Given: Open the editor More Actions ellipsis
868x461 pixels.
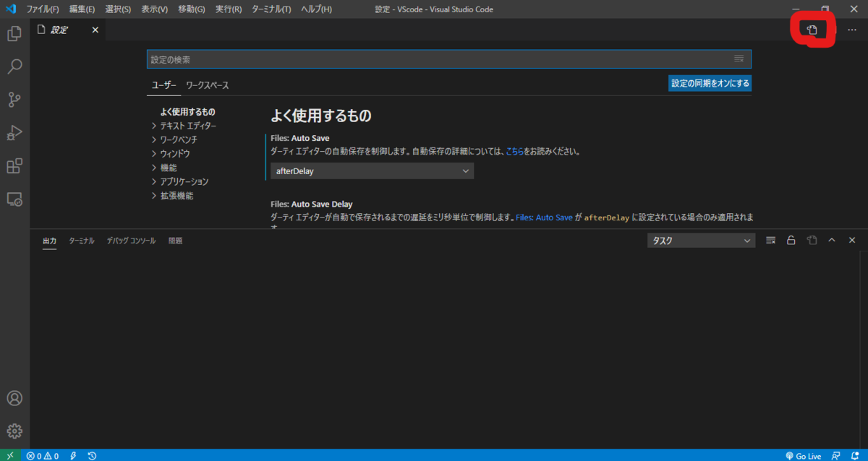Looking at the screenshot, I should coord(851,30).
